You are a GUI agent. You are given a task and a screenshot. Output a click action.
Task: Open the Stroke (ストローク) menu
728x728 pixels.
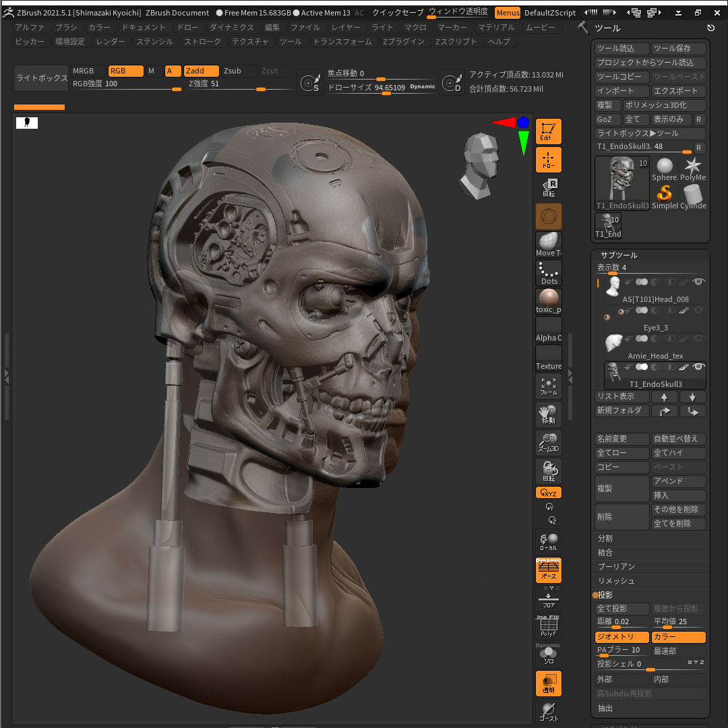click(x=202, y=42)
